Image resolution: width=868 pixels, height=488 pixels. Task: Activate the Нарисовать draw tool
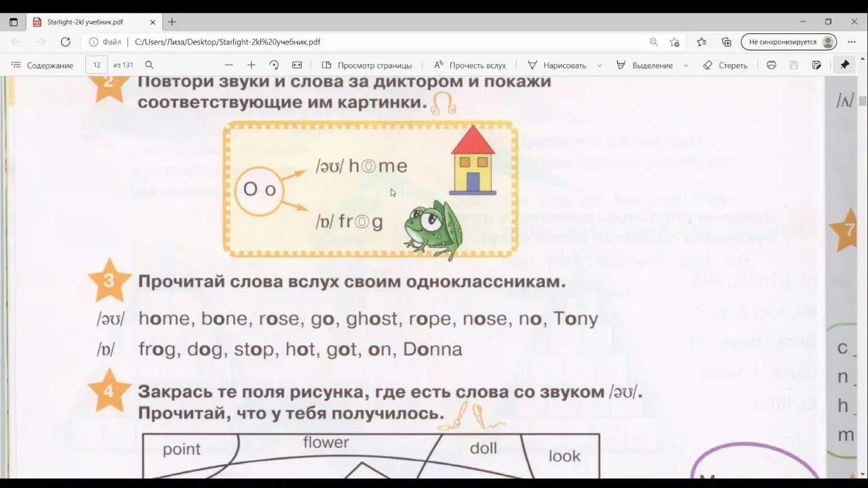pyautogui.click(x=557, y=65)
